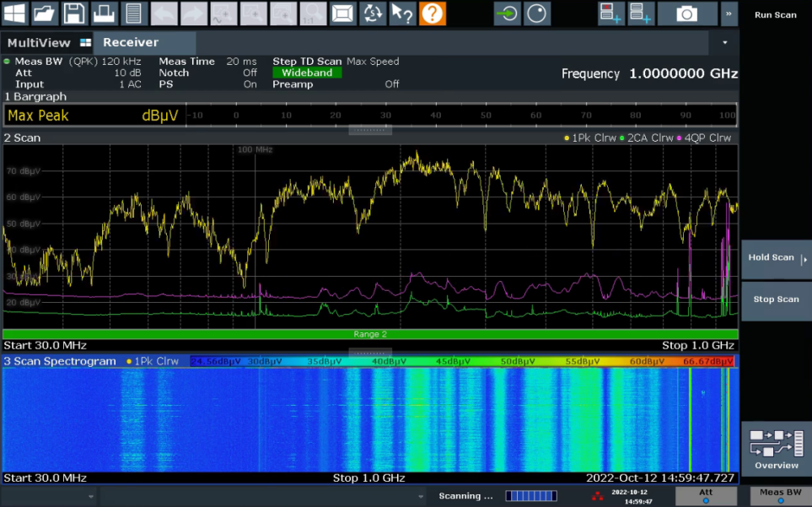Take a screenshot with the camera icon

coord(687,13)
